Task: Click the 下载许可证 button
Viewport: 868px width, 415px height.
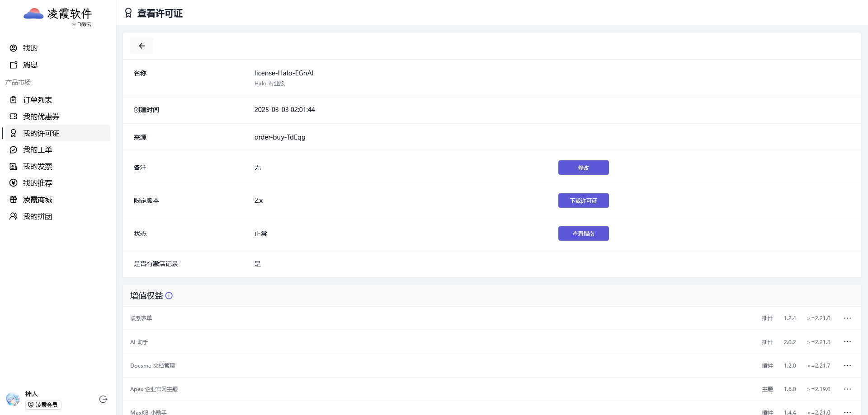Action: pos(583,201)
